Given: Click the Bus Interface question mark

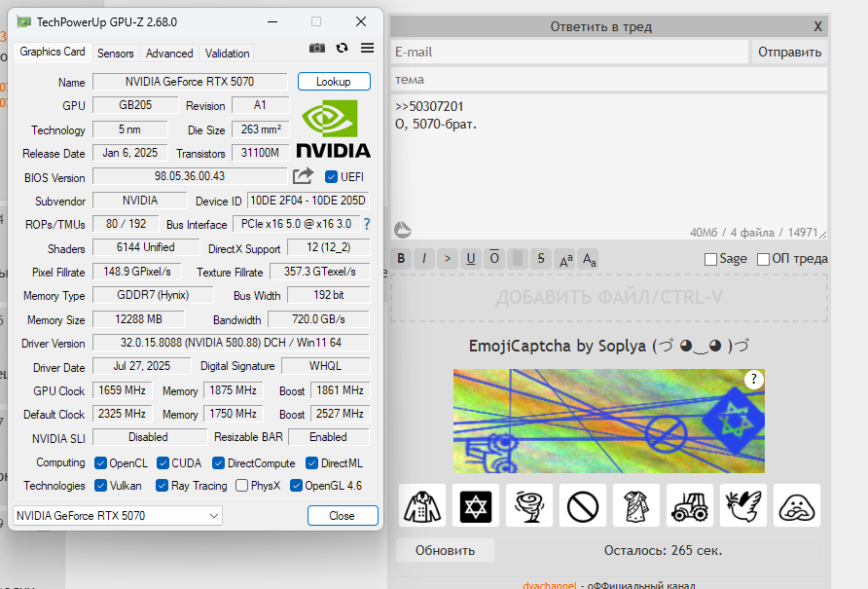Looking at the screenshot, I should (367, 224).
